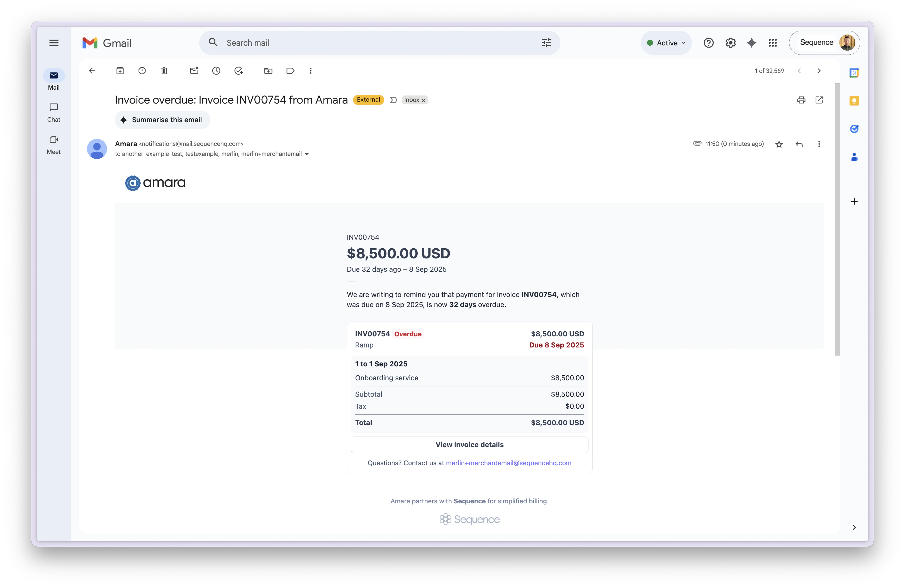The width and height of the screenshot is (905, 588).
Task: Toggle importance marker next to subject
Action: (393, 100)
